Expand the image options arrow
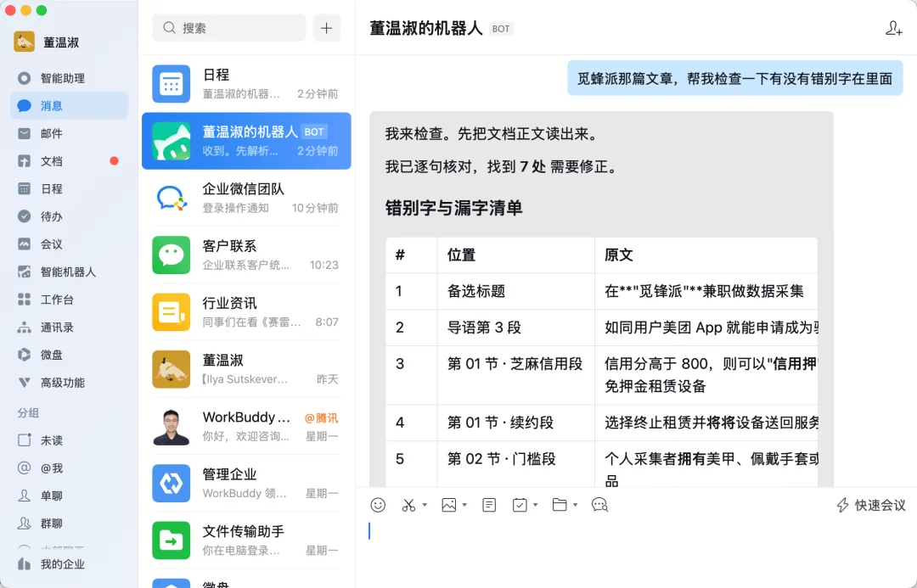This screenshot has height=588, width=917. [x=464, y=504]
